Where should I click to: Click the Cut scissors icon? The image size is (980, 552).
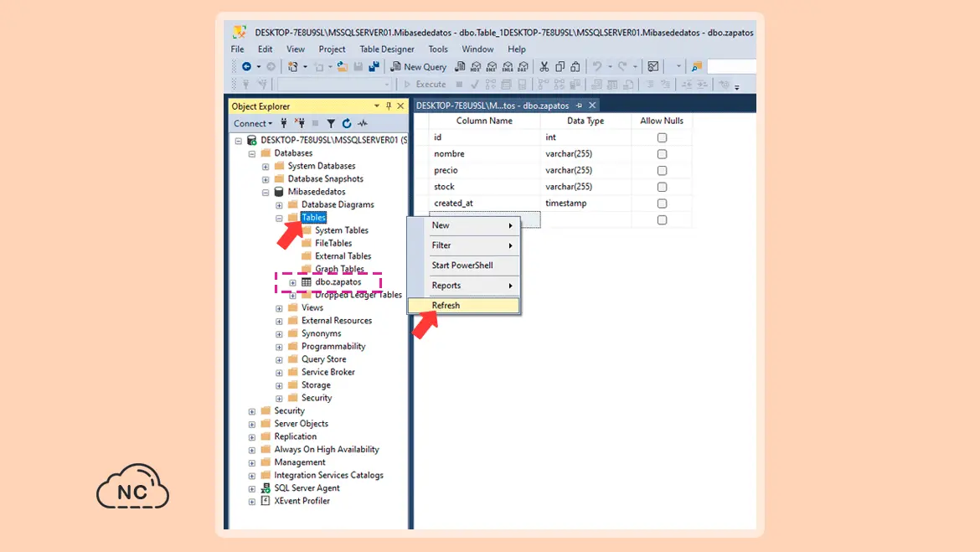544,66
